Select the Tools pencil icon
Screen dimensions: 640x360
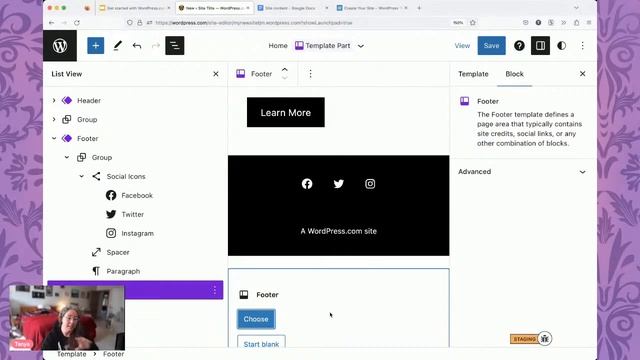[118, 45]
